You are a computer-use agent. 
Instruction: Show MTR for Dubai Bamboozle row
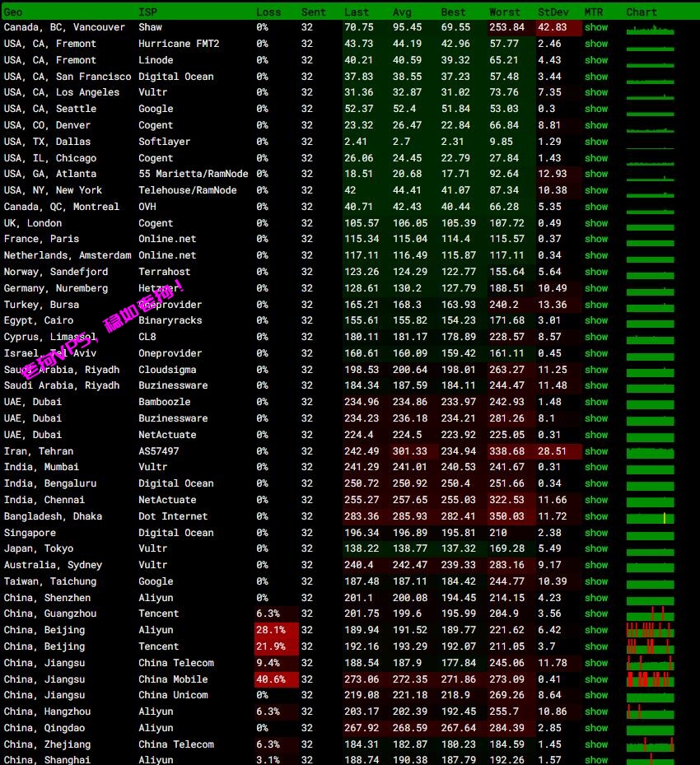click(596, 402)
